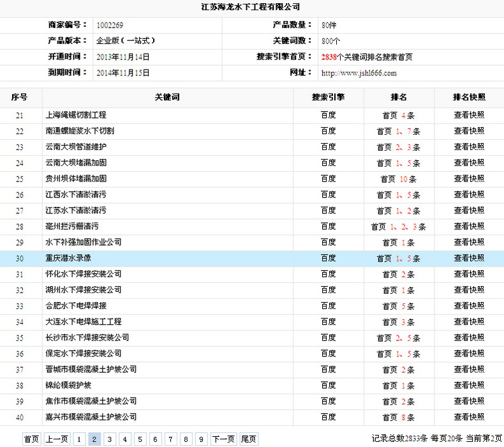View 查看快照 for 锦纶模袋护坡

tap(469, 386)
